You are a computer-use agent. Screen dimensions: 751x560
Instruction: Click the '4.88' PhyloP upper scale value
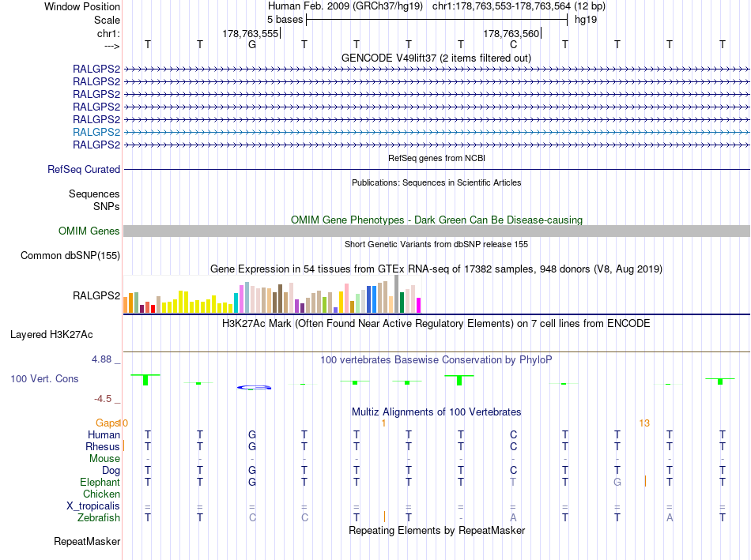click(101, 359)
